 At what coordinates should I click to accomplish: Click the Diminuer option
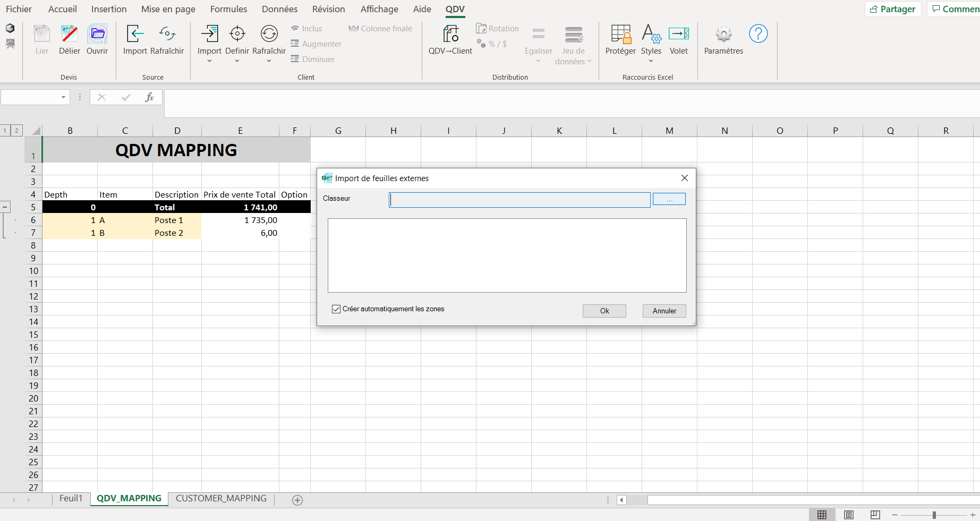[x=313, y=59]
